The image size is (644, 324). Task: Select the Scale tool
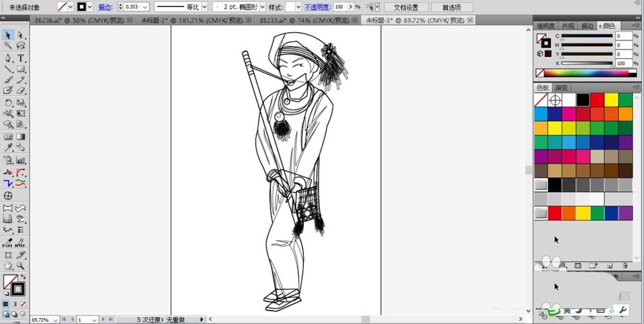point(21,102)
